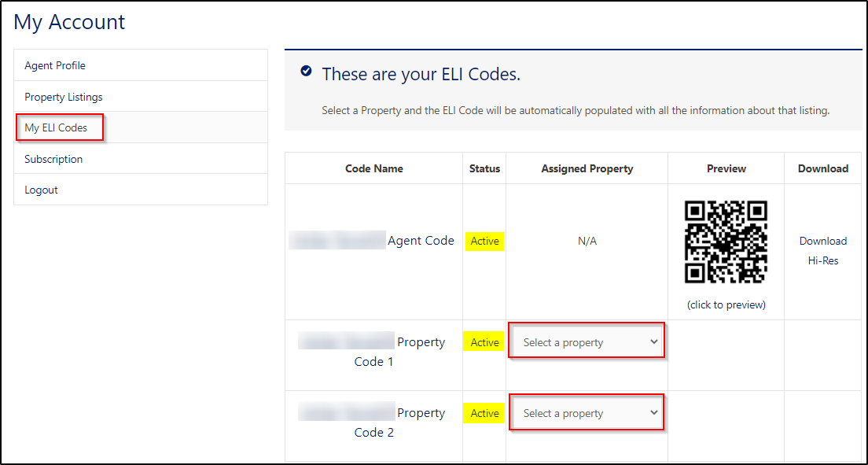Click Active status badge for Property Code 1
Viewport: 868px width, 465px height.
[484, 342]
